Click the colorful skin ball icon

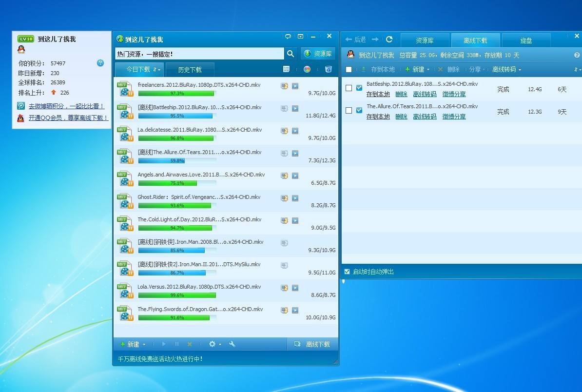click(307, 69)
